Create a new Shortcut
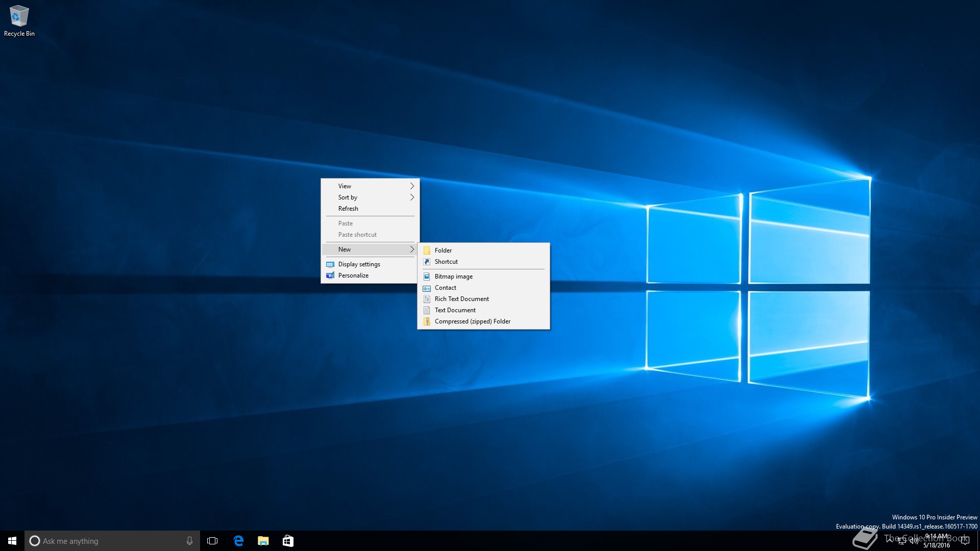The height and width of the screenshot is (551, 980). point(483,262)
